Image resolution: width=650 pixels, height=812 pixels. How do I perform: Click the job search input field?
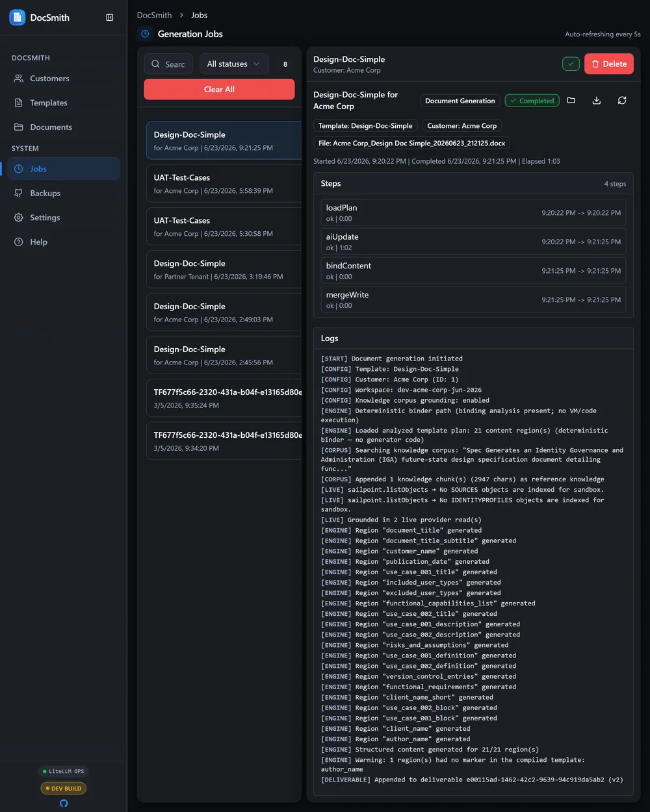click(x=168, y=64)
